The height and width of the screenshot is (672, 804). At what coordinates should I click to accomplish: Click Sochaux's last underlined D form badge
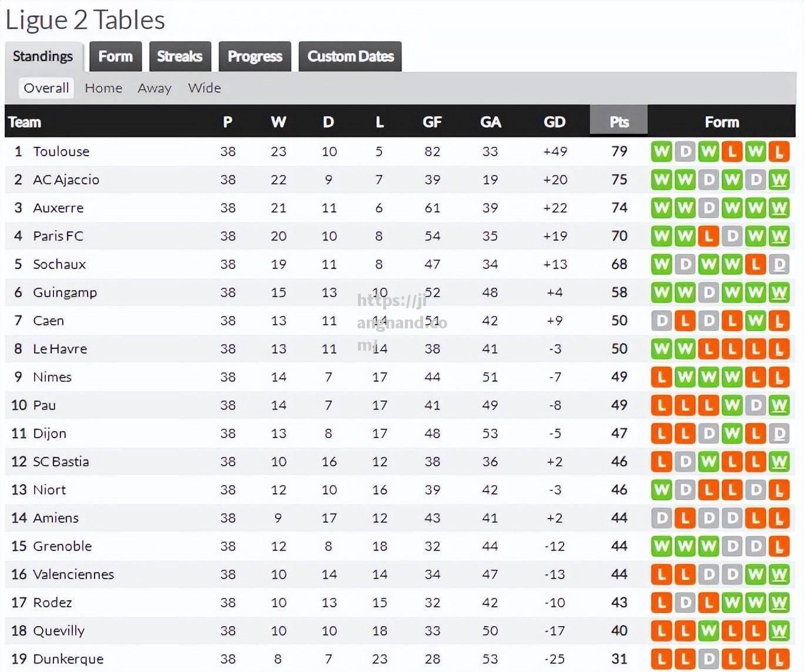(779, 265)
